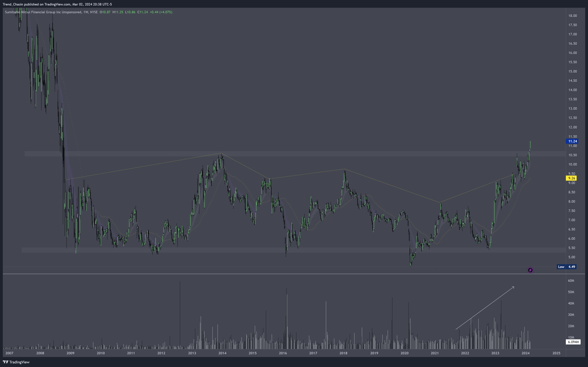Image resolution: width=588 pixels, height=367 pixels.
Task: Click the 18.00 price axis label
Action: [572, 16]
